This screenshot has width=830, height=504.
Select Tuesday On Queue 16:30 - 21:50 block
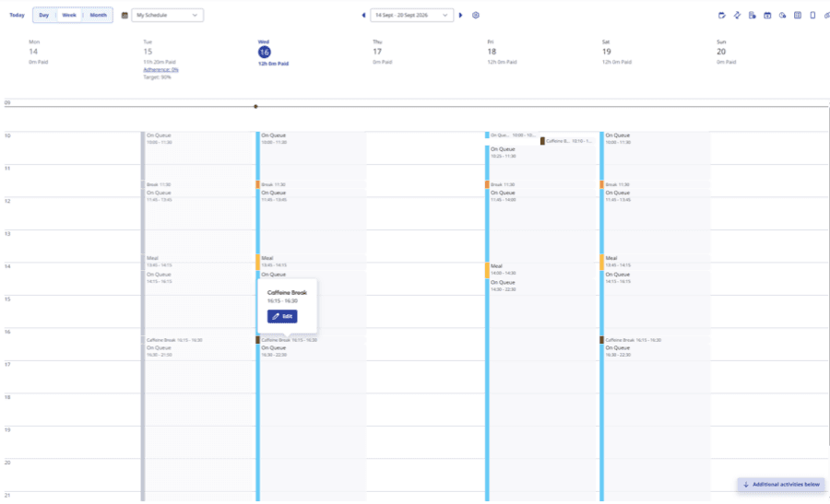[x=198, y=423]
